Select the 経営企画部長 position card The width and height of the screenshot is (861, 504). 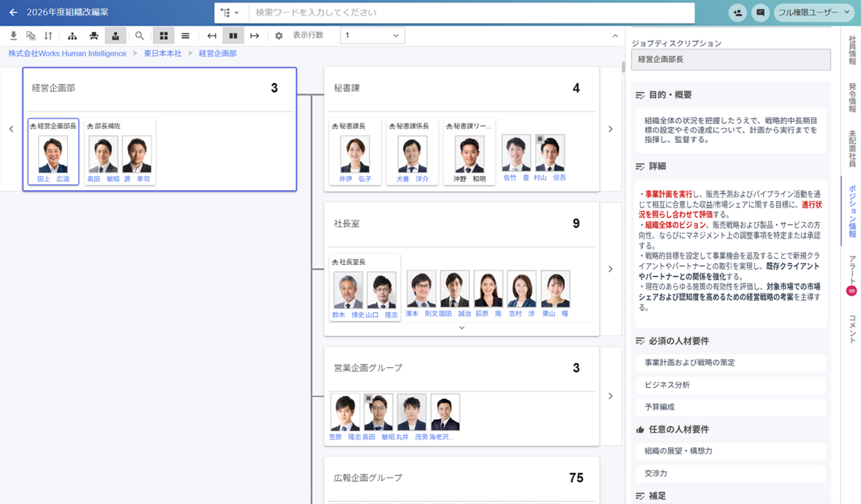coord(53,152)
